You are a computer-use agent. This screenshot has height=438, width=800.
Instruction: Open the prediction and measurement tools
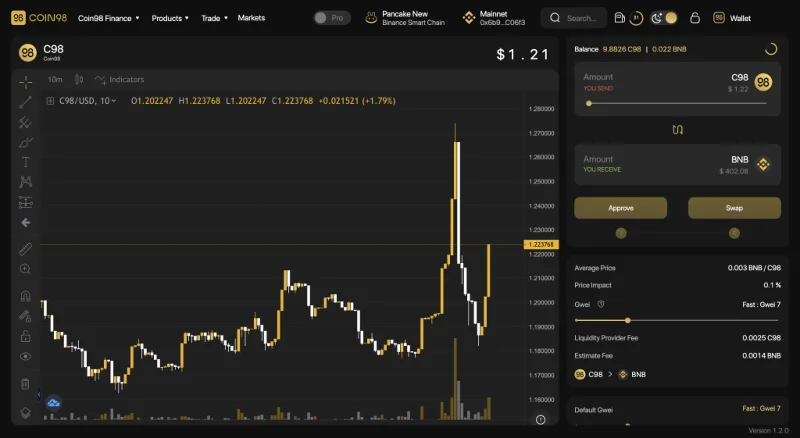coord(26,202)
